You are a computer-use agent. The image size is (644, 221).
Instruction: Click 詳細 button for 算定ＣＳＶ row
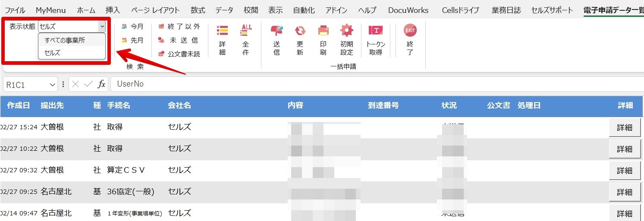[625, 171]
